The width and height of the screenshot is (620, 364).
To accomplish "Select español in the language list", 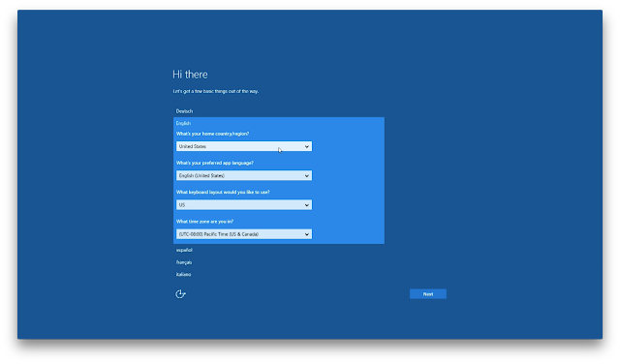I will click(184, 250).
